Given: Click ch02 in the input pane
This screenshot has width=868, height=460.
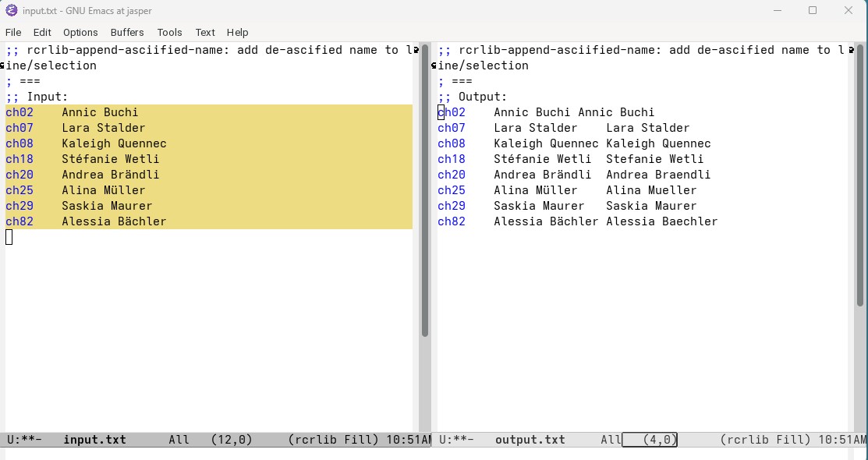Looking at the screenshot, I should tap(19, 112).
